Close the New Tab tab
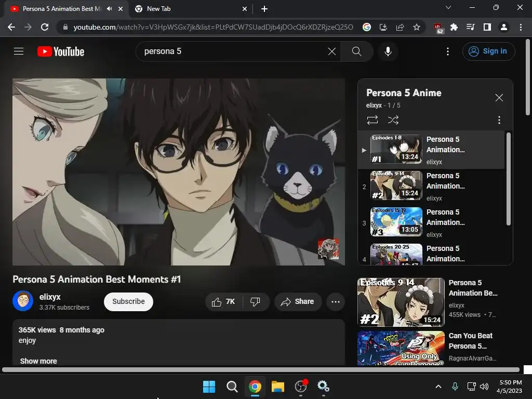This screenshot has width=532, height=399. point(245,9)
